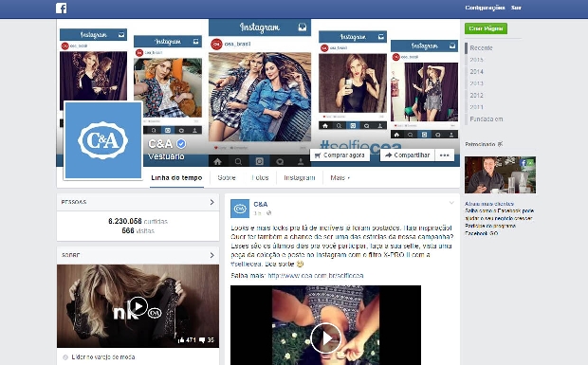Open the post options dropdown arrow
588x365 pixels.
(451, 203)
